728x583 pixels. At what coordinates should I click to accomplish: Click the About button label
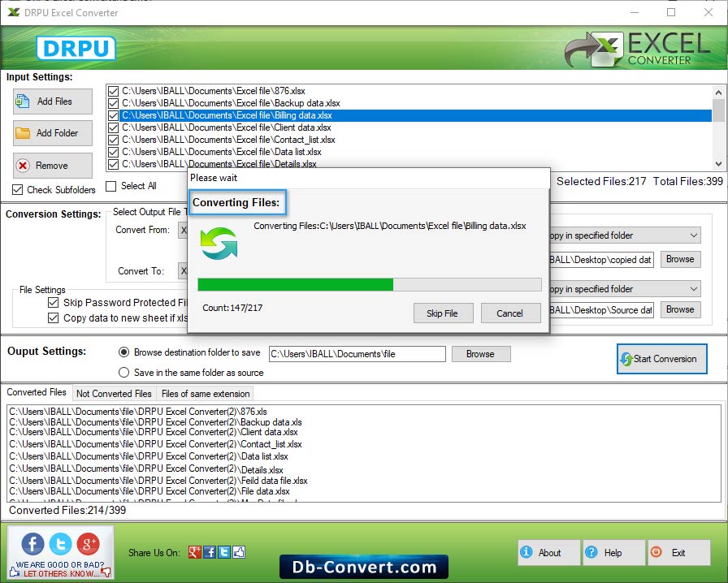pos(550,553)
